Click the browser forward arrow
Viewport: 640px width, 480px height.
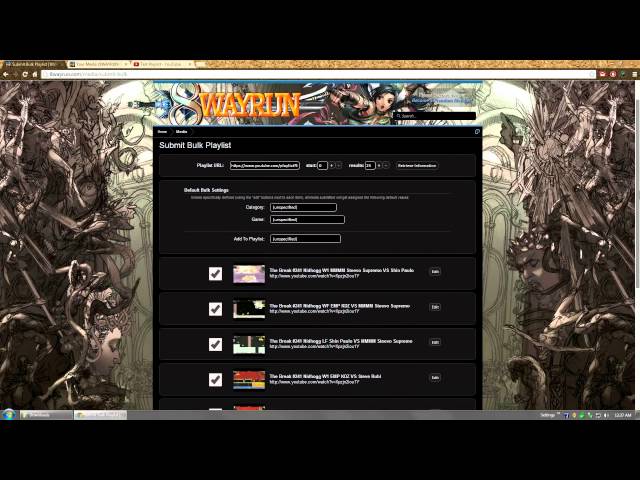pos(16,74)
